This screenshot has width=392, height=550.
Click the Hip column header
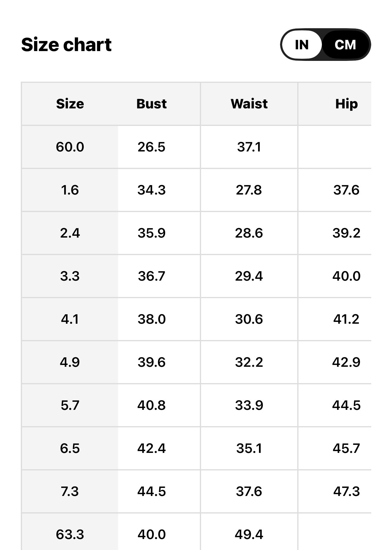point(346,104)
